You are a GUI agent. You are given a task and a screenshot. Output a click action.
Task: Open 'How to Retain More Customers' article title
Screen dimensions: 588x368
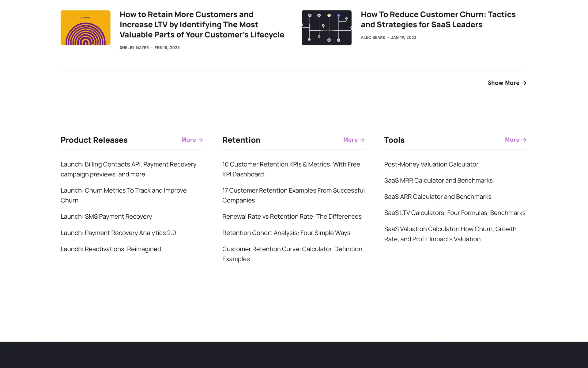click(202, 25)
